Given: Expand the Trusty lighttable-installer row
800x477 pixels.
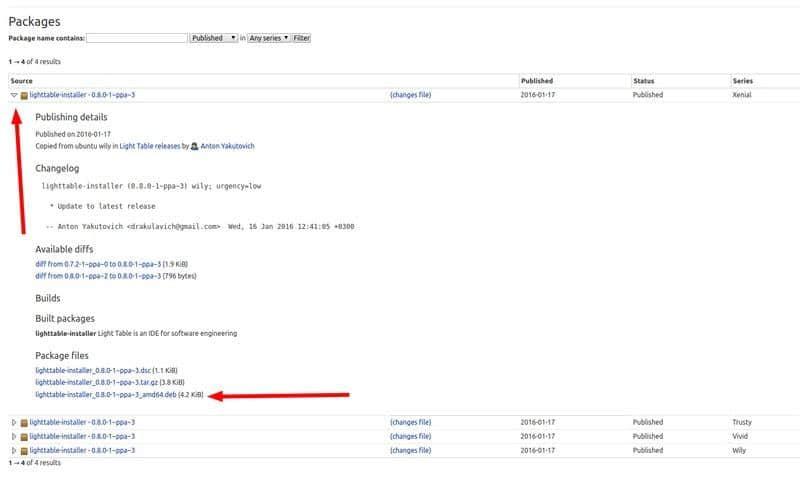Looking at the screenshot, I should (14, 422).
